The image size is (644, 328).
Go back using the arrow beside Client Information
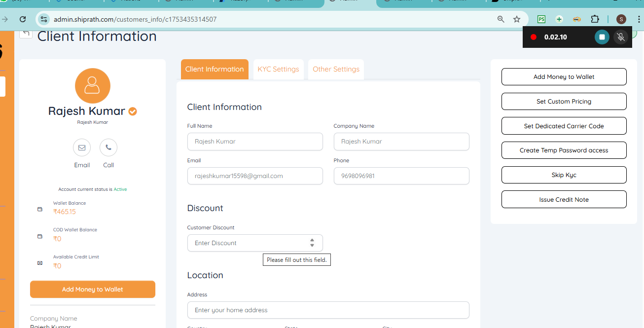click(26, 33)
